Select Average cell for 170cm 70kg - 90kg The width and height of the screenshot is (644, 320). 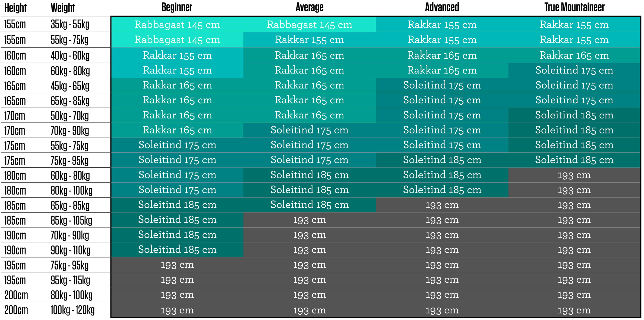pyautogui.click(x=310, y=130)
